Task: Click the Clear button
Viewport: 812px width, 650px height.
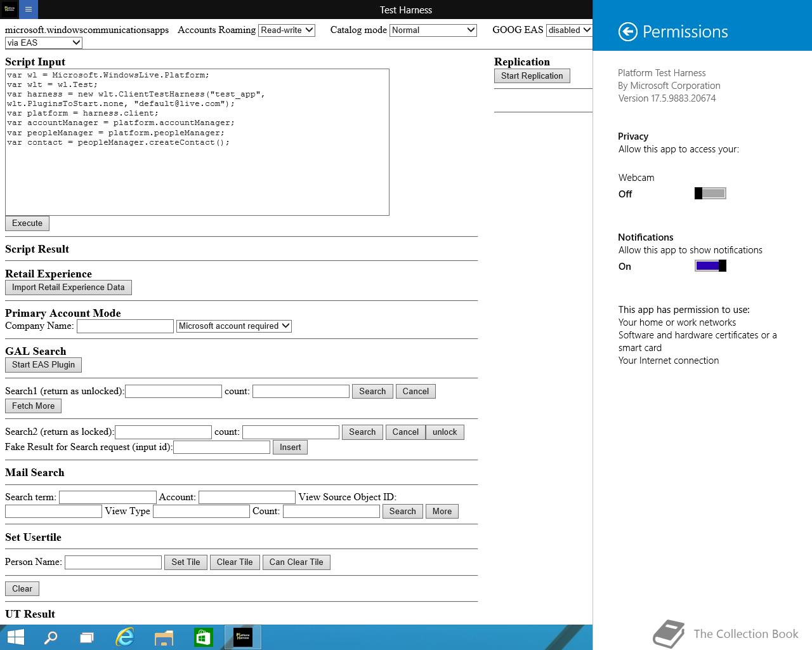Action: (22, 589)
